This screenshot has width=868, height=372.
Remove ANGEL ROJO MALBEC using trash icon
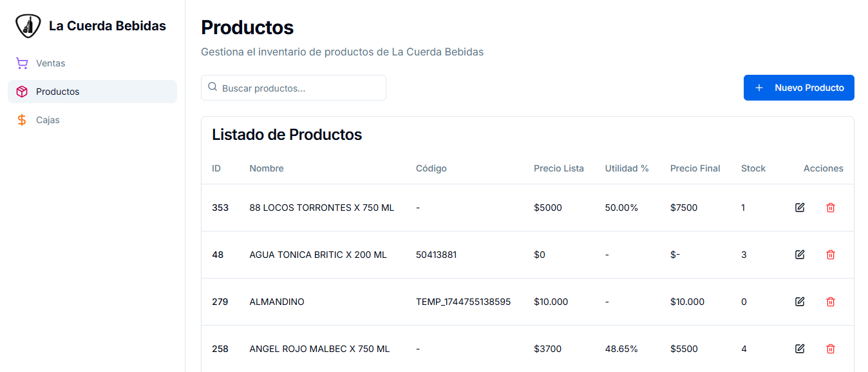(x=831, y=348)
